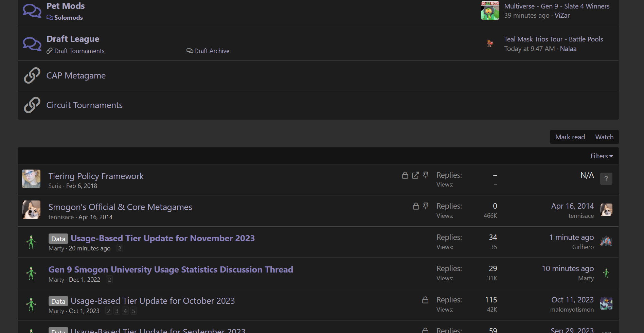Click the Circuit Tournaments chain-link icon

coord(32,105)
